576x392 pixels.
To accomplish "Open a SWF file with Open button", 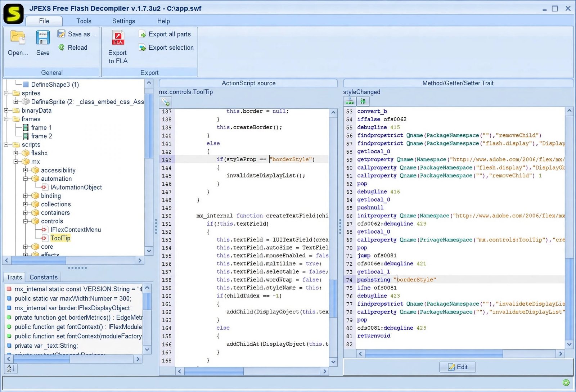I will (x=18, y=43).
